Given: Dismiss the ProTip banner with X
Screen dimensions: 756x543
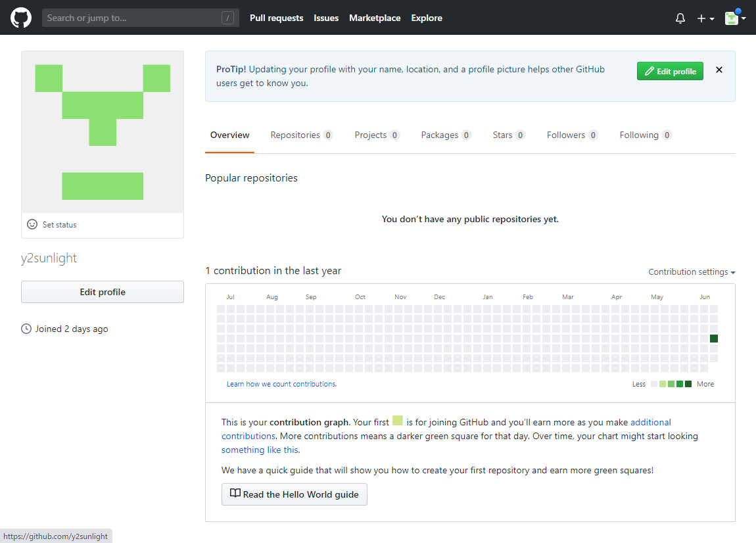Looking at the screenshot, I should (719, 70).
